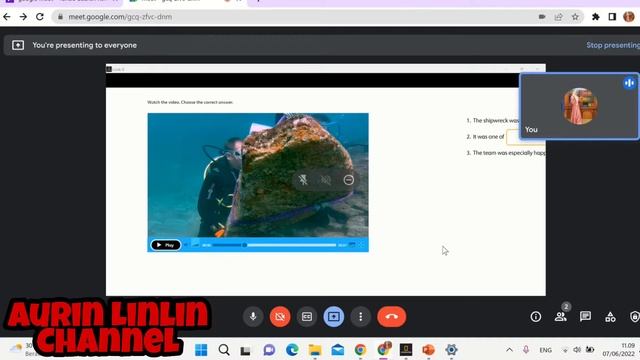Click the video progress slider handle
640x360 pixels.
point(244,245)
